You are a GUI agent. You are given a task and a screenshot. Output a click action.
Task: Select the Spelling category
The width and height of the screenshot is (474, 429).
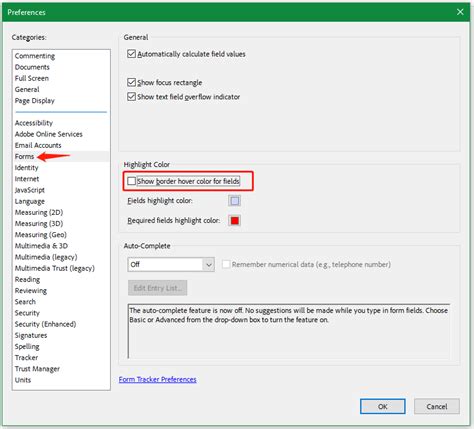[x=27, y=347]
